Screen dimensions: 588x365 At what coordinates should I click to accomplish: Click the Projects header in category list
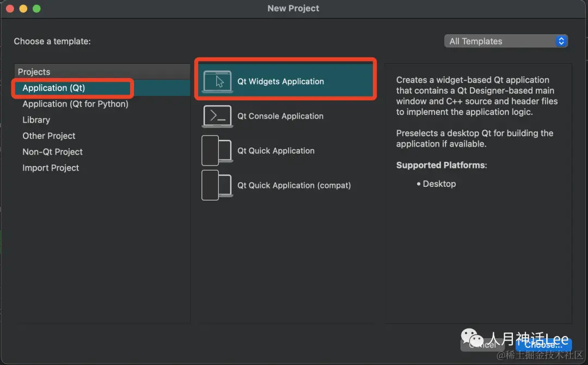pyautogui.click(x=102, y=72)
